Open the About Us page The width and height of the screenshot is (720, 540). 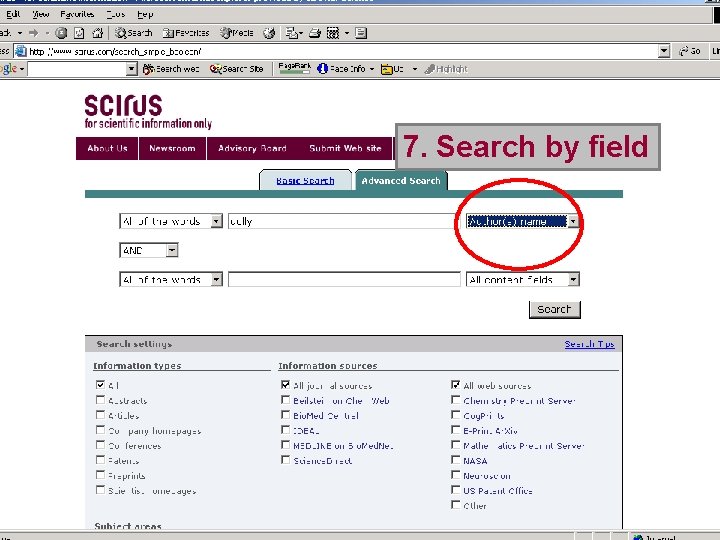click(107, 148)
